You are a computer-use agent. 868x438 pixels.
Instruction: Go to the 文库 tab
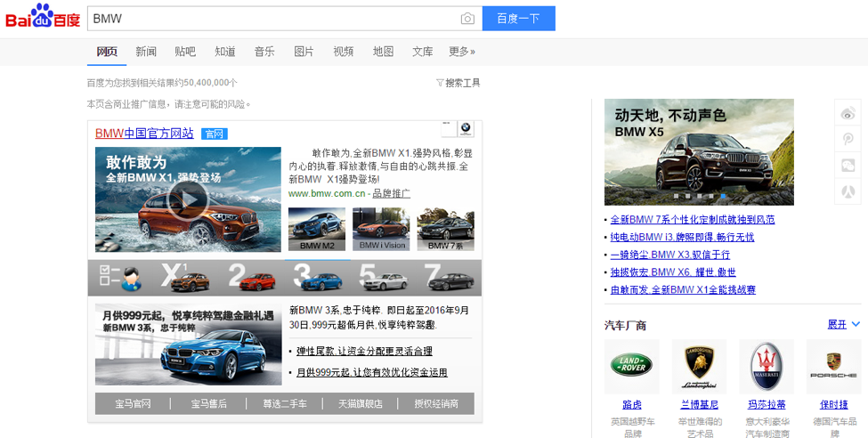coord(422,52)
